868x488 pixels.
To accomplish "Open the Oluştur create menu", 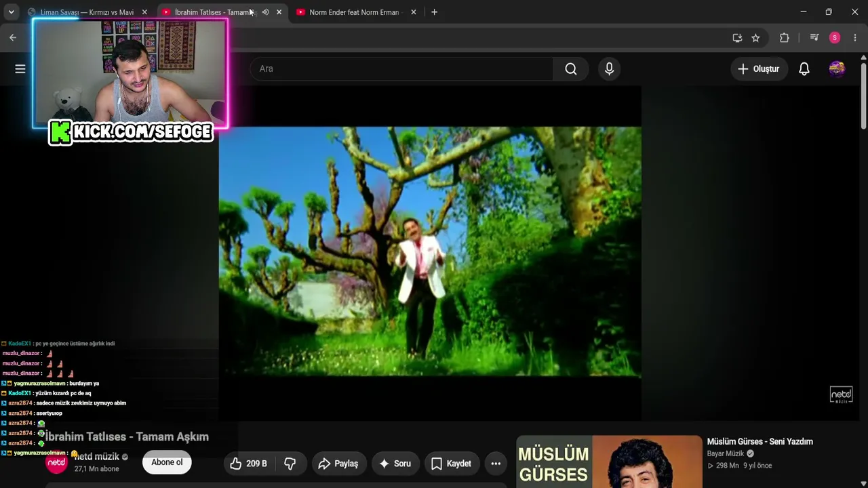I will click(x=759, y=68).
